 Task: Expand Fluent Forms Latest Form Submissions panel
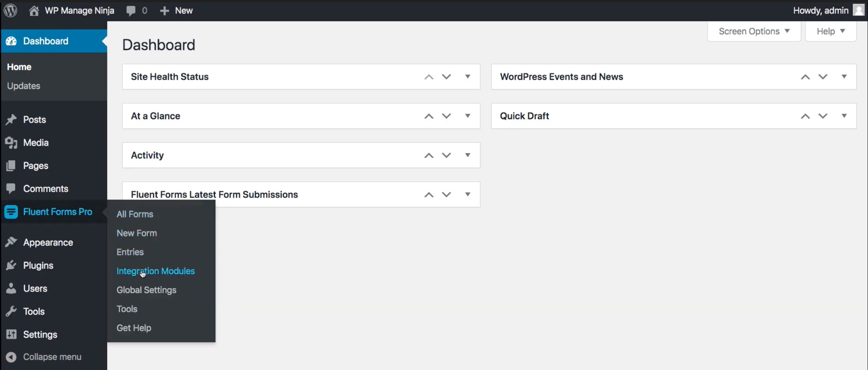468,195
